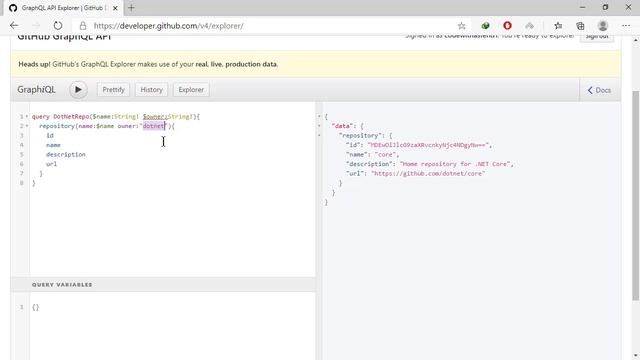The width and height of the screenshot is (640, 360).
Task: Click the page vertical scrollbar
Action: (x=636, y=196)
